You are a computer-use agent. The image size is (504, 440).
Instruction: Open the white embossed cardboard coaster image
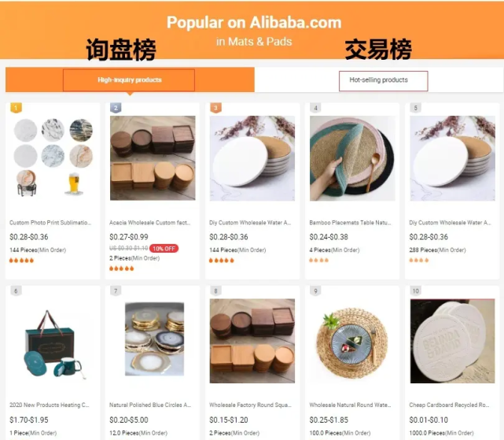[453, 341]
